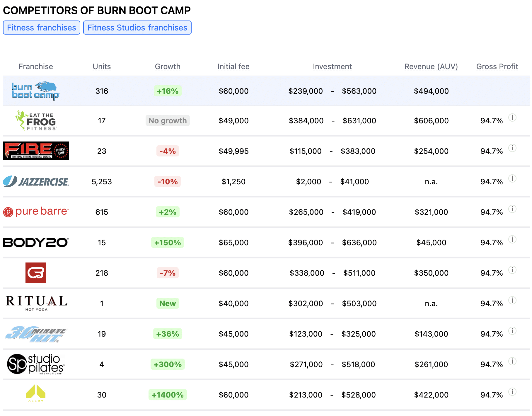532x416 pixels.
Task: Click info icon in Alloy row
Action: [512, 392]
